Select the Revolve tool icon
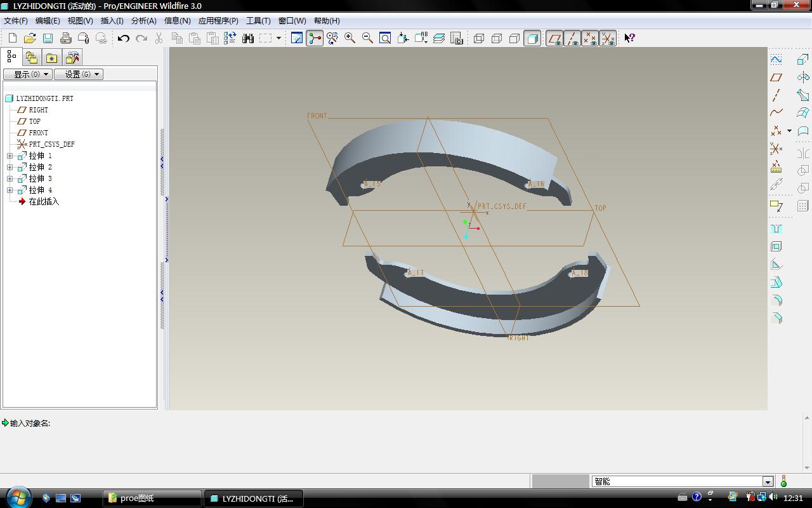Viewport: 812px width, 508px height. tap(802, 77)
